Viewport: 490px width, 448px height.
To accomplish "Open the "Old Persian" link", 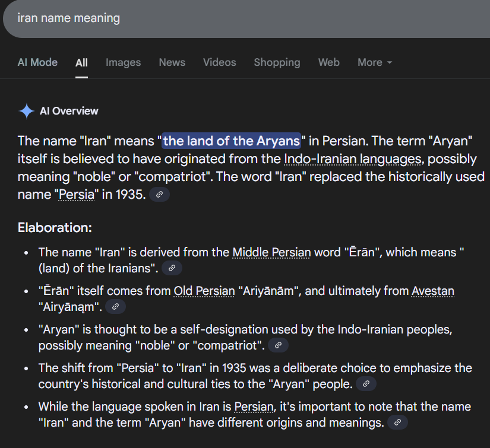I will pyautogui.click(x=204, y=291).
